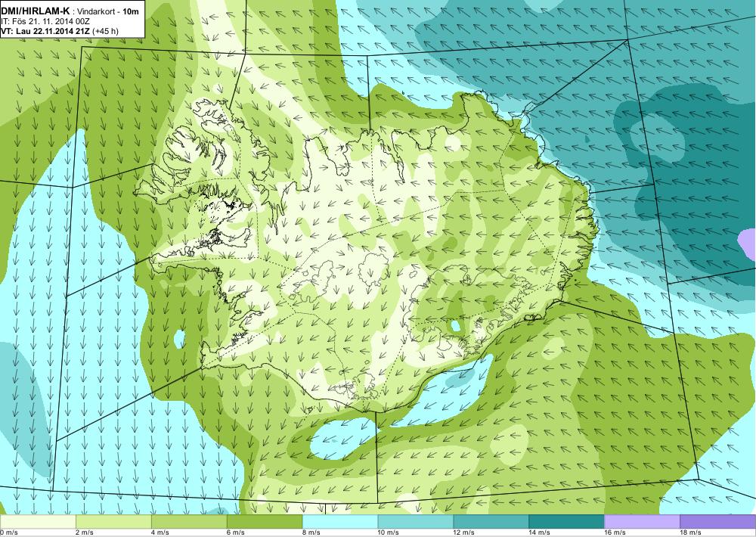Click the 16 m/s light purple legend swatch
The image size is (756, 537).
[642, 522]
